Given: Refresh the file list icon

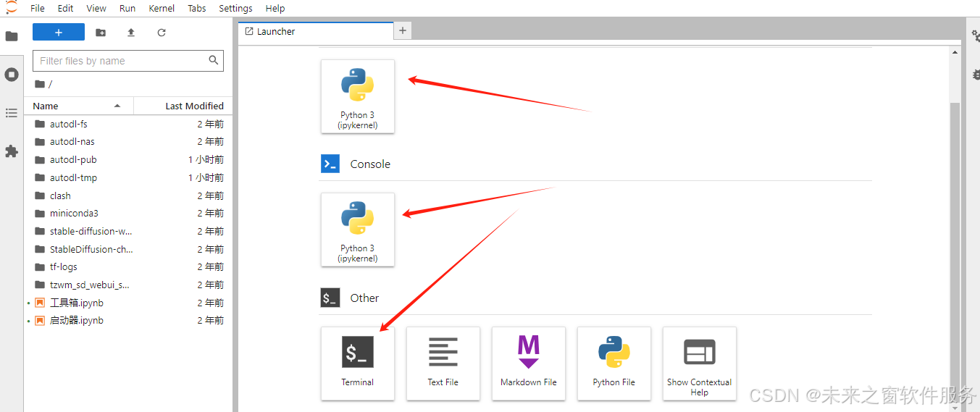Looking at the screenshot, I should coord(162,33).
